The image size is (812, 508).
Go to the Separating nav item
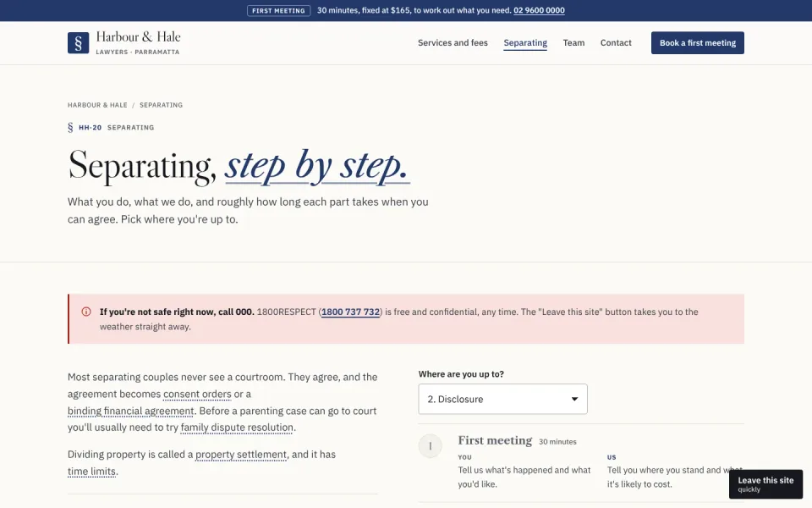[525, 43]
